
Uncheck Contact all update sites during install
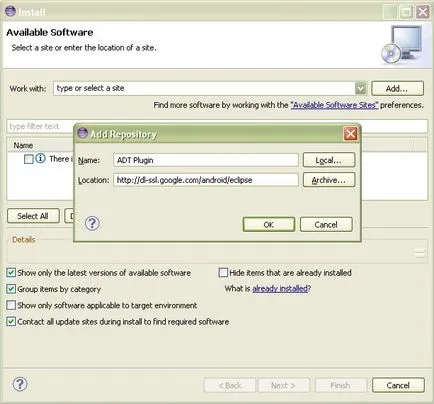pyautogui.click(x=11, y=321)
